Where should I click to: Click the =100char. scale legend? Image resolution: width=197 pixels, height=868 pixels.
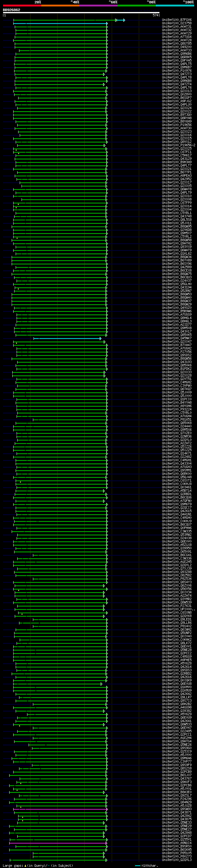[147, 866]
